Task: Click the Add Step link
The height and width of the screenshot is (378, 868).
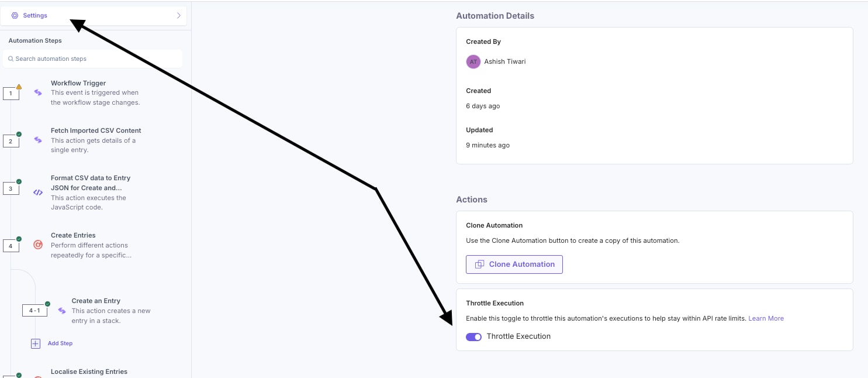Action: [x=60, y=343]
